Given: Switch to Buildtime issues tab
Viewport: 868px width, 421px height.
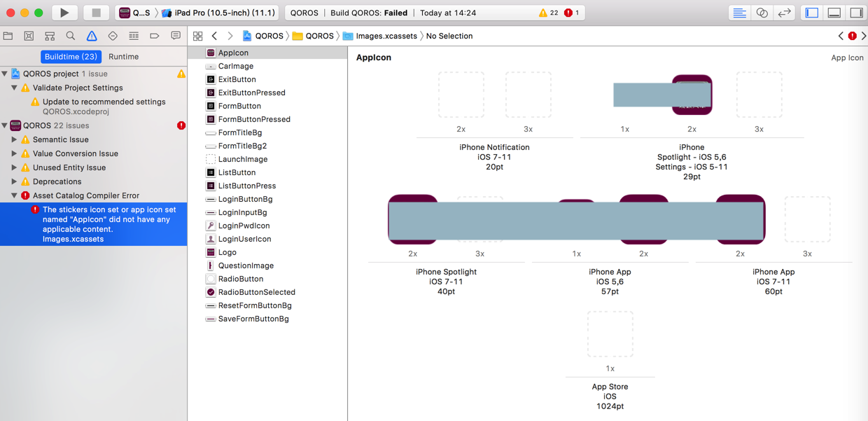Looking at the screenshot, I should pyautogui.click(x=71, y=57).
